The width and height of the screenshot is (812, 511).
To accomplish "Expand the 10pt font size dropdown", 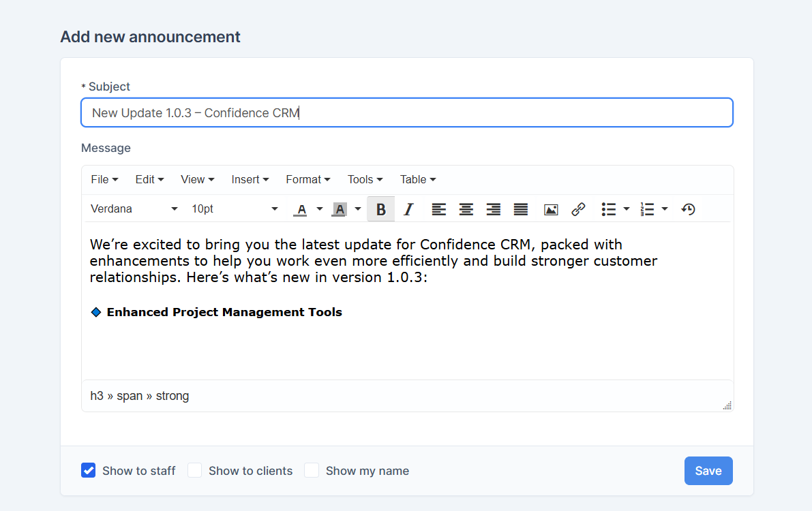I will pos(235,209).
